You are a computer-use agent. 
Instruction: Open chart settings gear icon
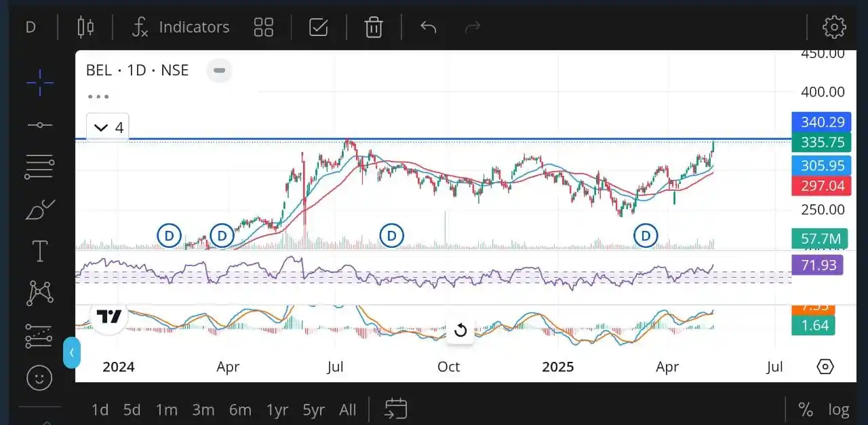[834, 27]
